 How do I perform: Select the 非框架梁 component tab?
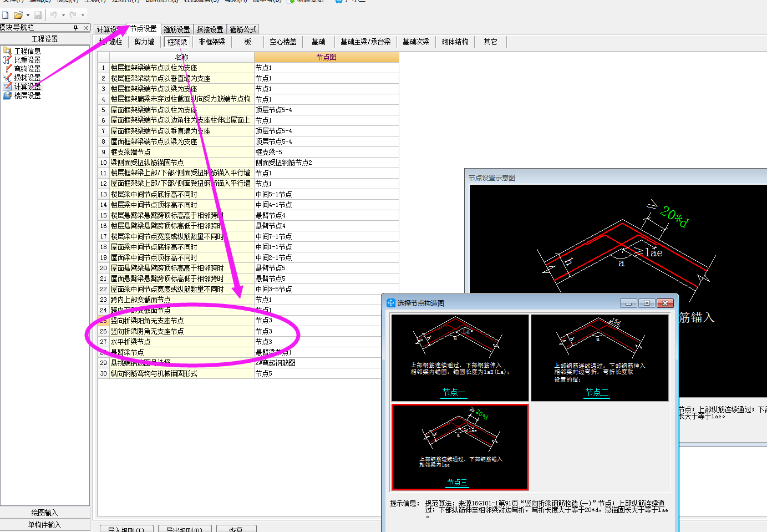pos(212,42)
